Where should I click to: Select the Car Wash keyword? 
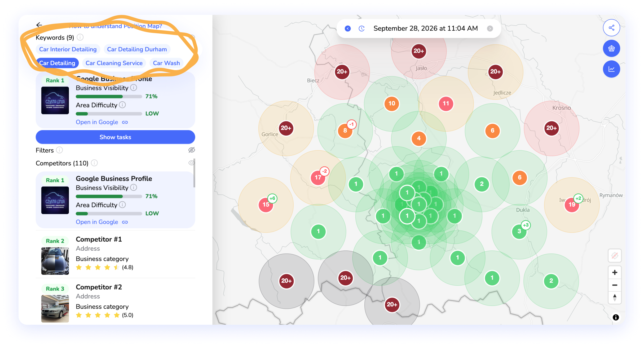coord(166,63)
